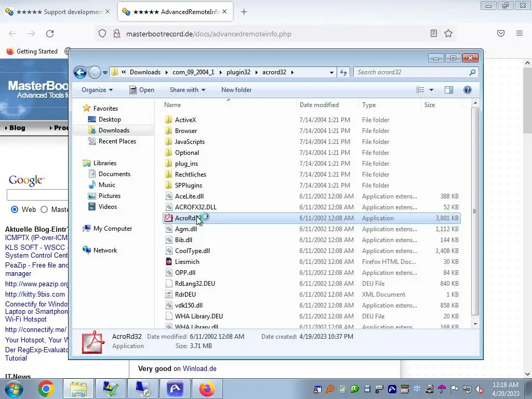Click the Explorer help icon
The height and width of the screenshot is (399, 532).
(x=467, y=90)
